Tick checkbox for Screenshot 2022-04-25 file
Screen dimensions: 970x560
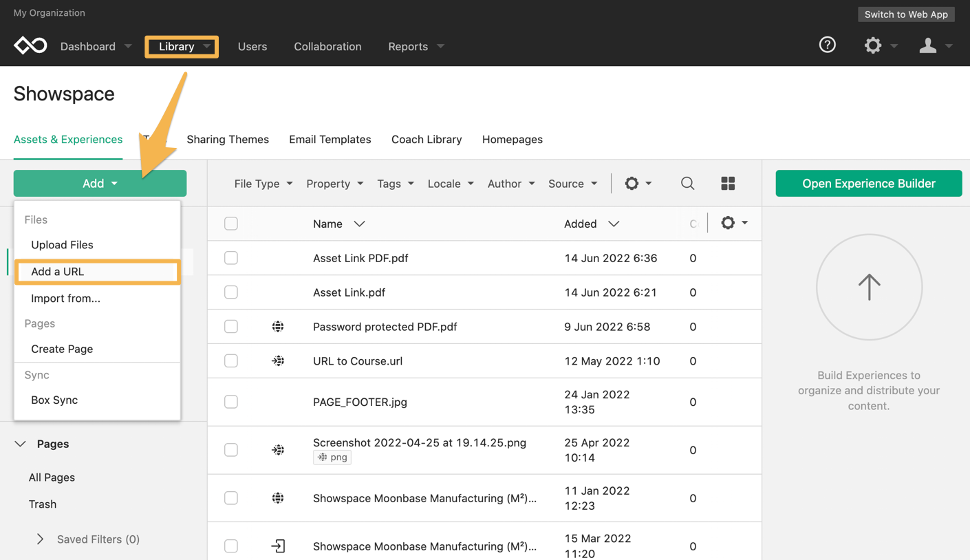(x=231, y=450)
